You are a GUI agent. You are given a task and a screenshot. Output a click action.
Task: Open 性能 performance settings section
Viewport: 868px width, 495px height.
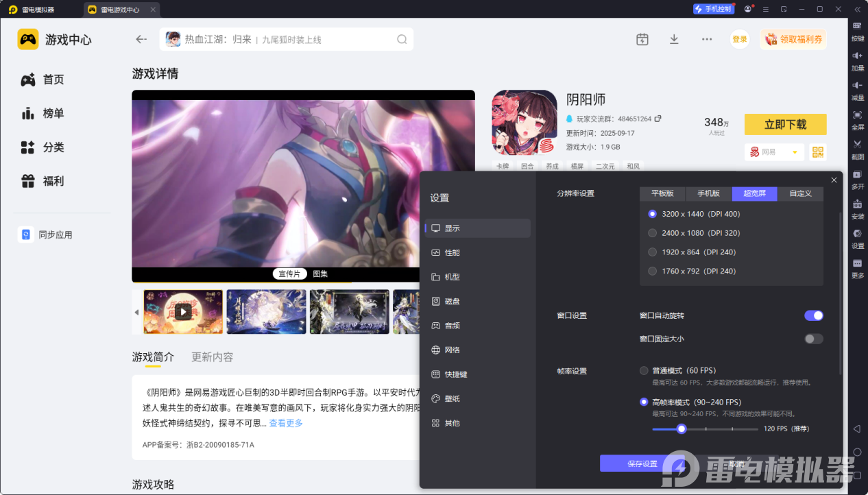[x=478, y=252]
